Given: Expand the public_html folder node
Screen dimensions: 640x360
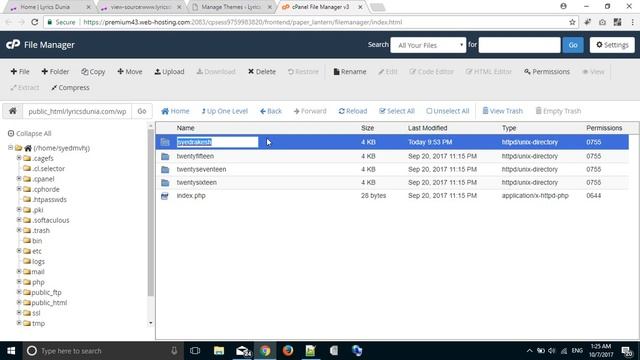Looking at the screenshot, I should click(19, 302).
